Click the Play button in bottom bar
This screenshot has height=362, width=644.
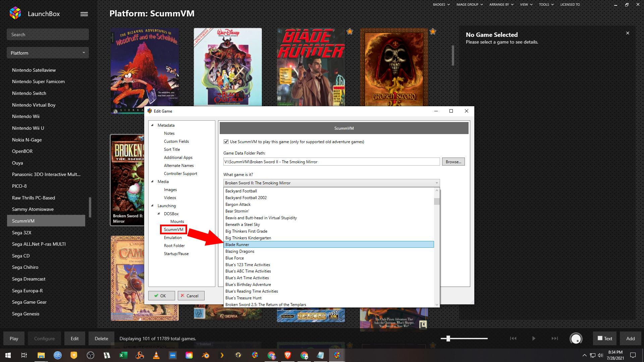click(x=14, y=339)
